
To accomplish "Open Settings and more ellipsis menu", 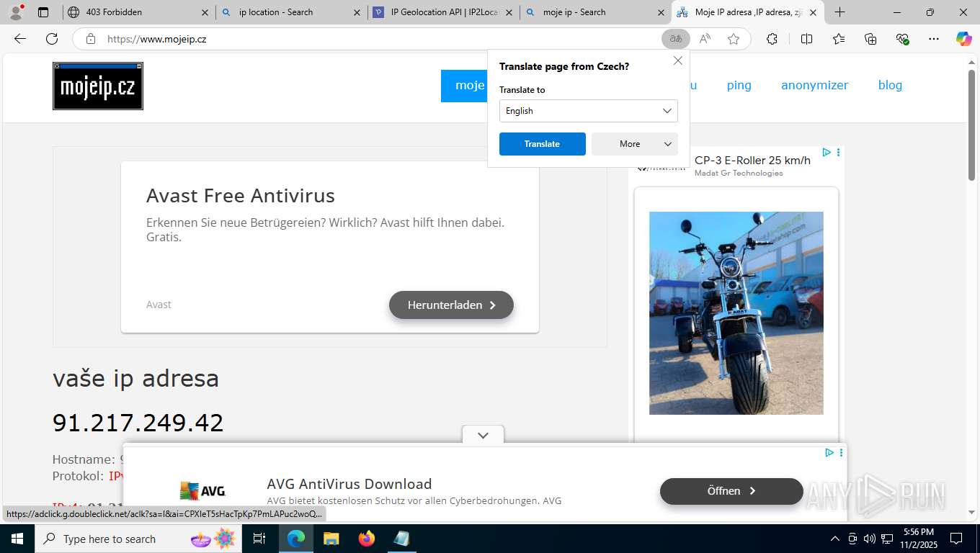I will 934,39.
